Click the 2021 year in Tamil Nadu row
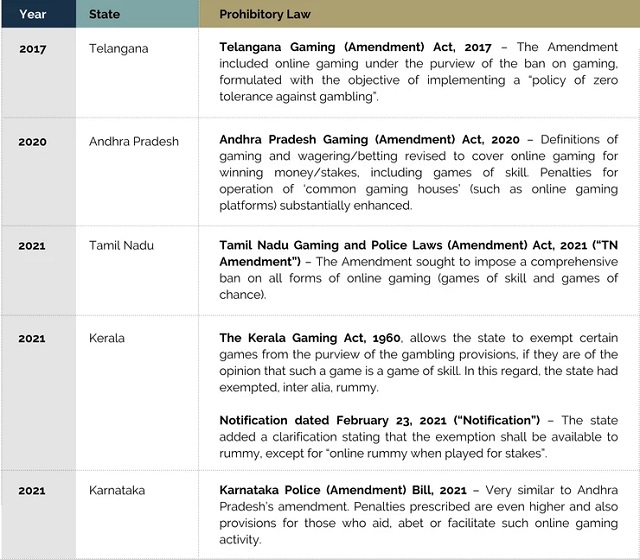The width and height of the screenshot is (640, 559). coord(32,245)
